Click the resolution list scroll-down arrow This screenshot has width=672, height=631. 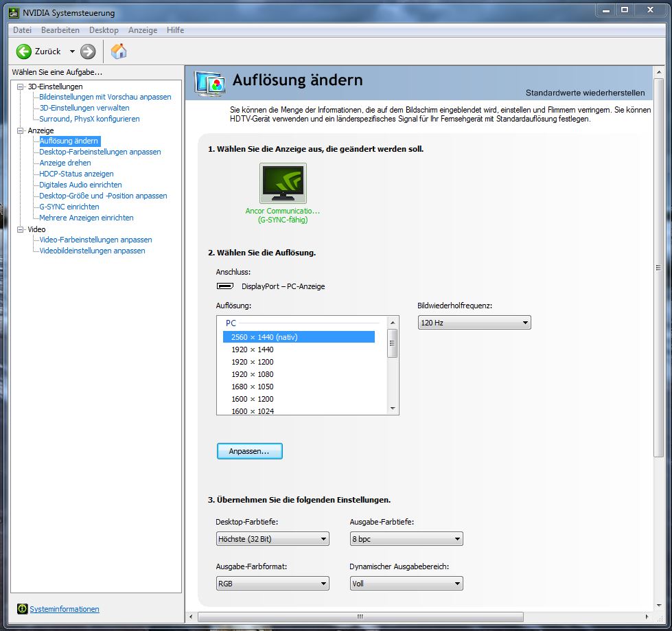[x=393, y=409]
